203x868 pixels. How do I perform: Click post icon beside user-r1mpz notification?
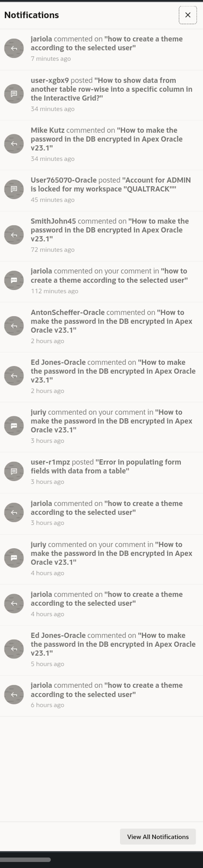(x=14, y=471)
